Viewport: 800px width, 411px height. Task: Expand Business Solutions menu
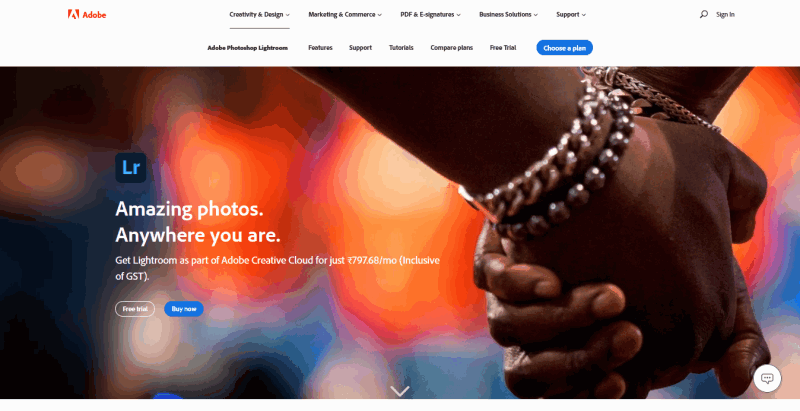[508, 15]
